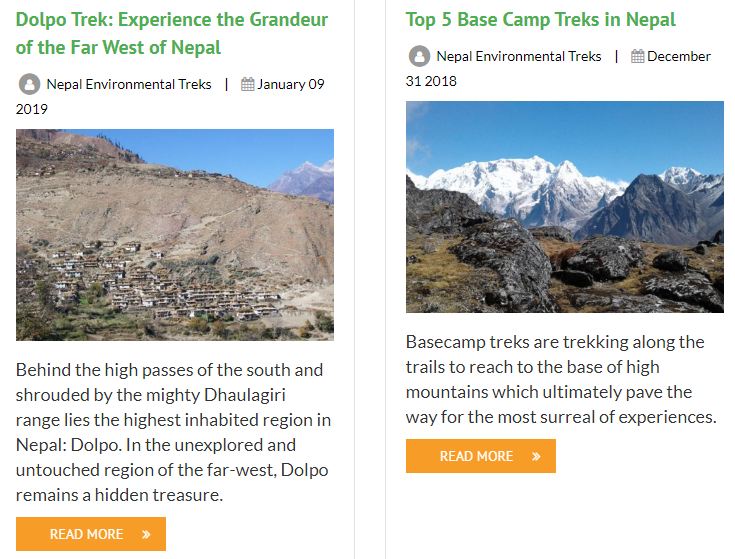
Task: Open the snowy mountain range photo
Action: [565, 207]
